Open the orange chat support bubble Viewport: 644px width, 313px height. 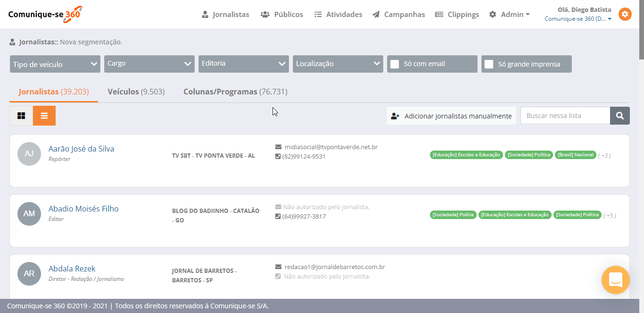(615, 280)
